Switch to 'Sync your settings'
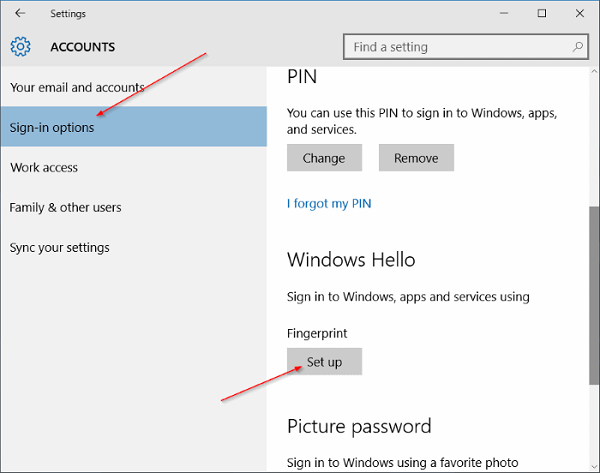The image size is (600, 473). [x=60, y=247]
